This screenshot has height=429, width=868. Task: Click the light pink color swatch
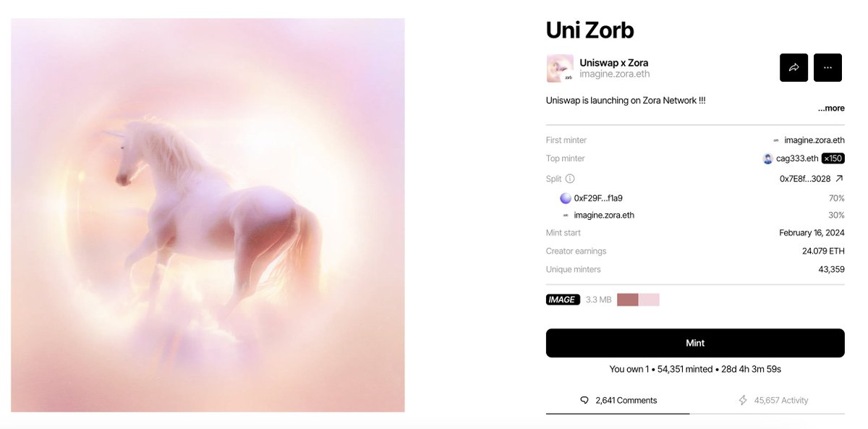click(x=649, y=300)
